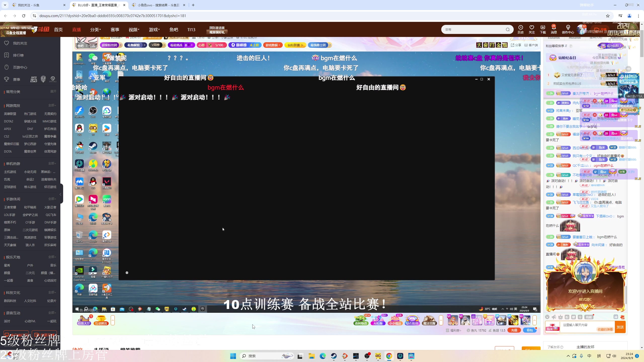This screenshot has height=362, width=644.
Task: Go to the 首页 nav item
Action: pyautogui.click(x=58, y=30)
